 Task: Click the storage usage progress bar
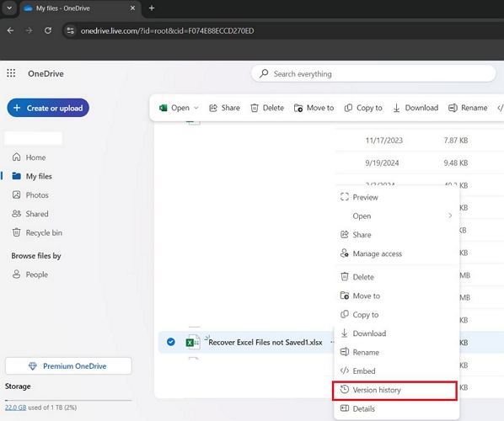click(x=68, y=400)
